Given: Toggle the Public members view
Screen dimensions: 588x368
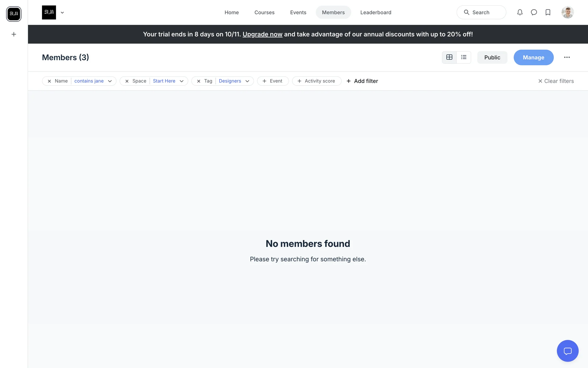Looking at the screenshot, I should point(492,57).
